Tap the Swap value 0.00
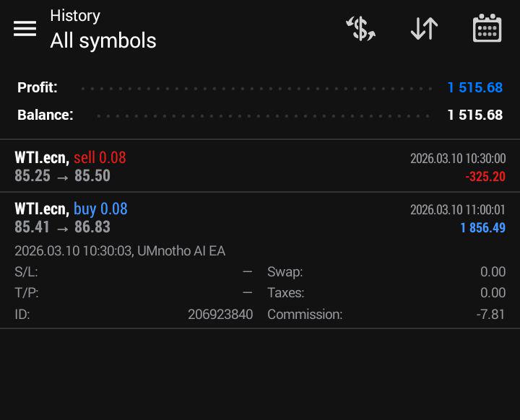520x420 pixels. tap(493, 272)
